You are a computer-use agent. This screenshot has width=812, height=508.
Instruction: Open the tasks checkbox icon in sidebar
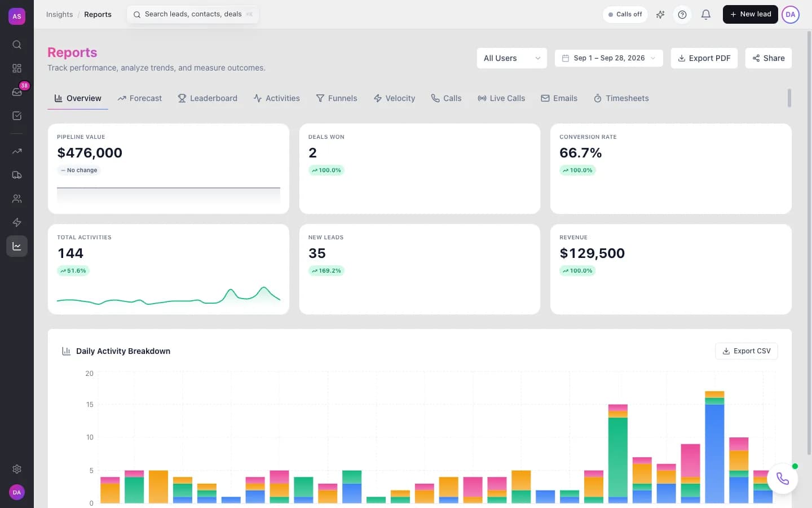(17, 116)
